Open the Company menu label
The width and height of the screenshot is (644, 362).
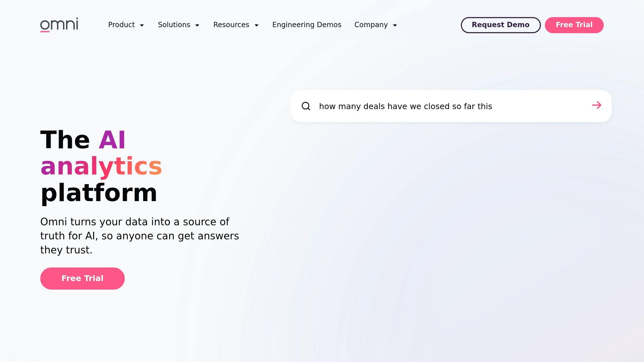tap(371, 25)
